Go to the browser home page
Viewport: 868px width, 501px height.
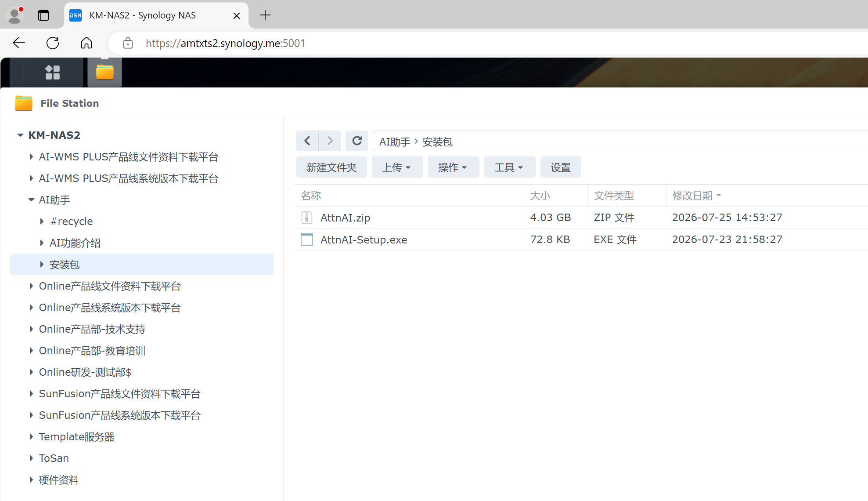[86, 43]
